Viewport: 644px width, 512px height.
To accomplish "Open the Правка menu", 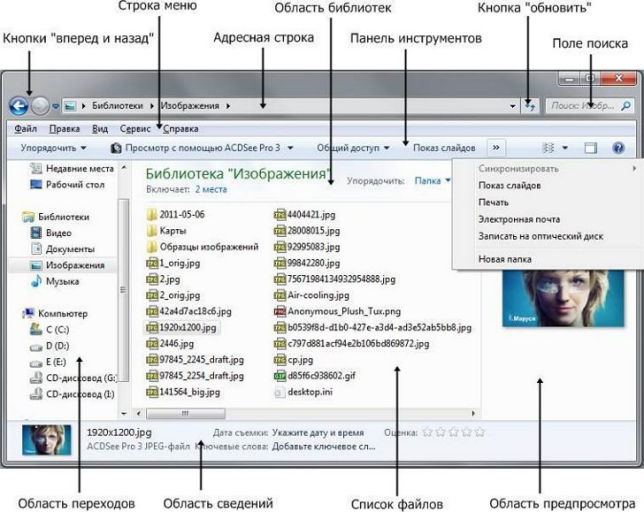I will pos(64,129).
